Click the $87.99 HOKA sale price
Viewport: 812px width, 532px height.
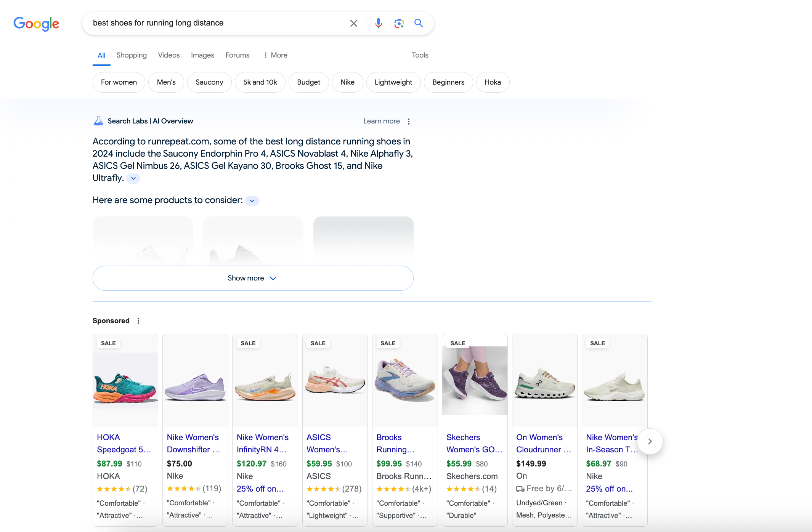[109, 464]
